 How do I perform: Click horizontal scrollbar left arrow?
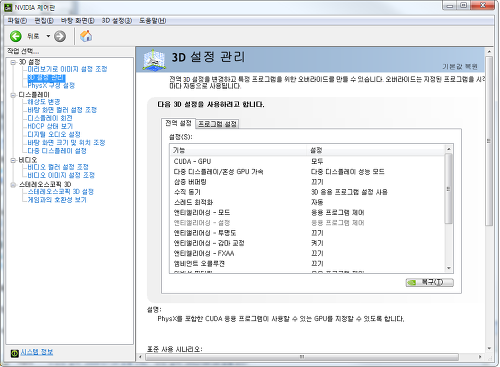click(140, 357)
